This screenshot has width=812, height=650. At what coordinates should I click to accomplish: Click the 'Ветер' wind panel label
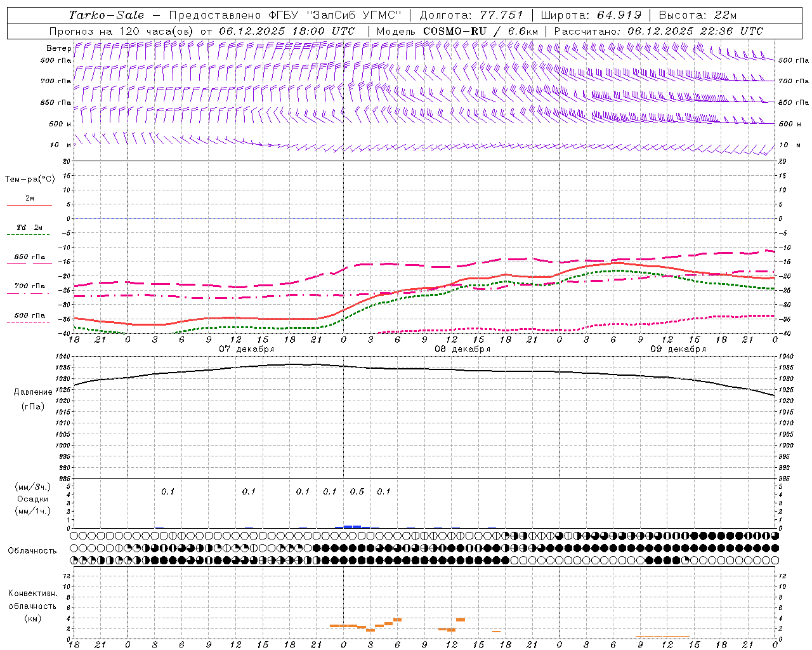(x=58, y=48)
